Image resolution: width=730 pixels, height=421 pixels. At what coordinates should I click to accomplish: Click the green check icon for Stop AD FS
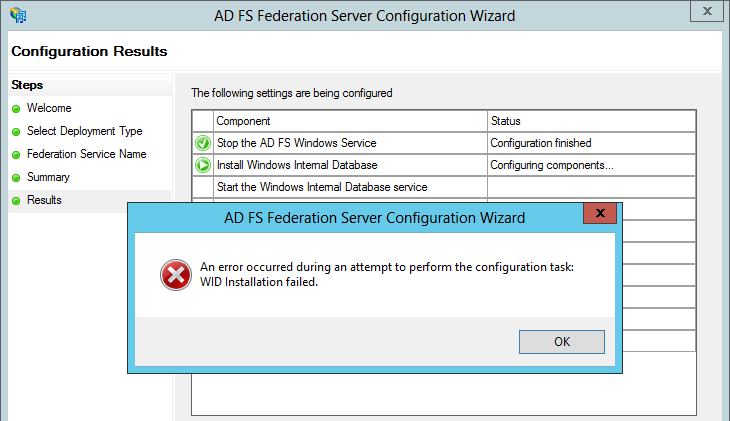[202, 143]
